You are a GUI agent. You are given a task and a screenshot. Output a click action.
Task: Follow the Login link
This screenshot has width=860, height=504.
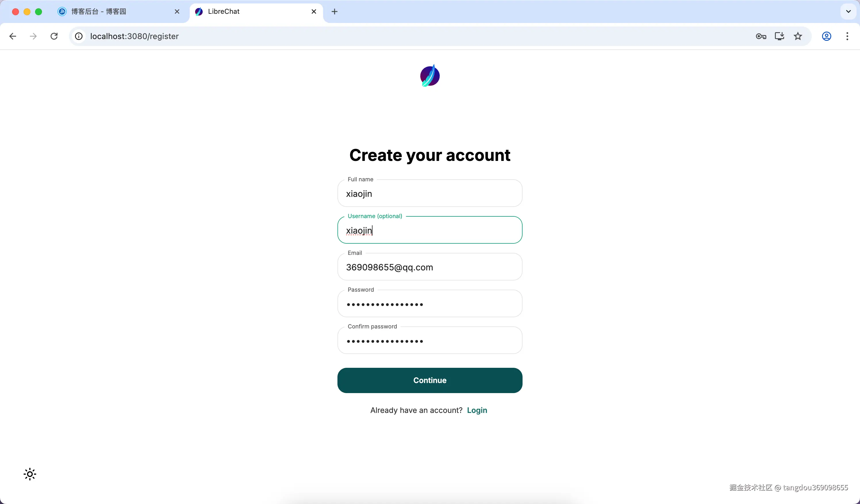tap(477, 410)
